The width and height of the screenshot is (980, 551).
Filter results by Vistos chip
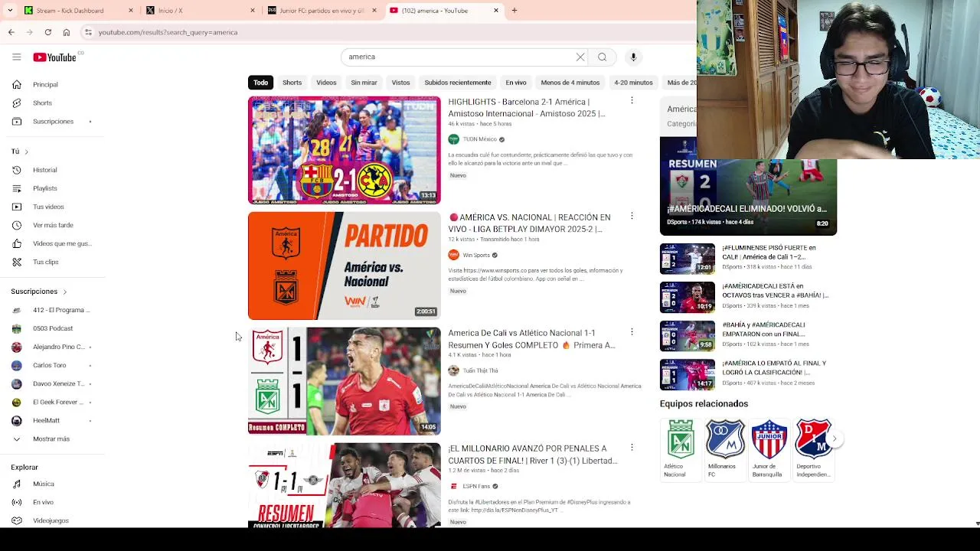coord(400,83)
